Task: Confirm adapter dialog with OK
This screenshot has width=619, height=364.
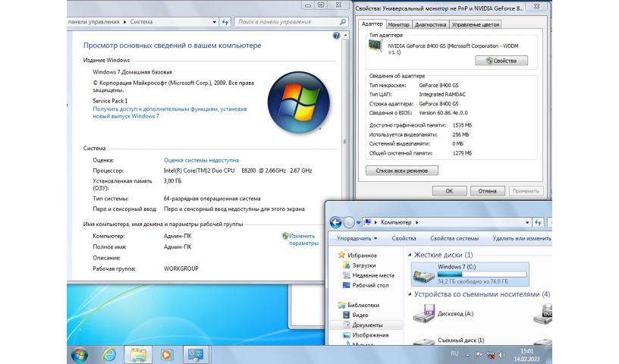Action: [x=449, y=191]
